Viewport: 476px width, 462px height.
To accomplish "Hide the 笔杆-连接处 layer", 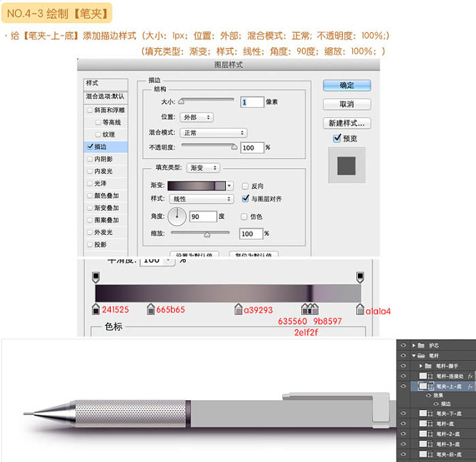I will pyautogui.click(x=403, y=376).
